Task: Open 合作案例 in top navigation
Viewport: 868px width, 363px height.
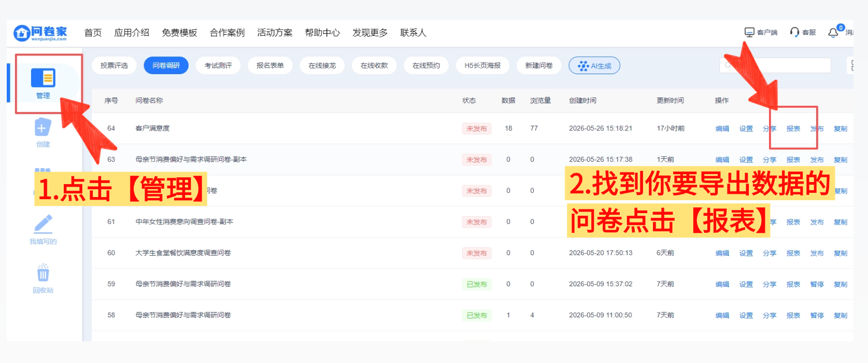Action: click(227, 33)
